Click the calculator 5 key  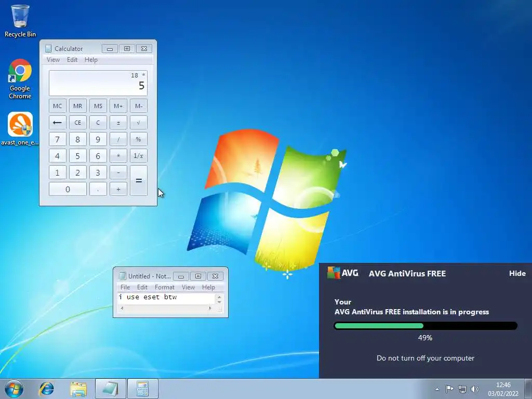[78, 156]
